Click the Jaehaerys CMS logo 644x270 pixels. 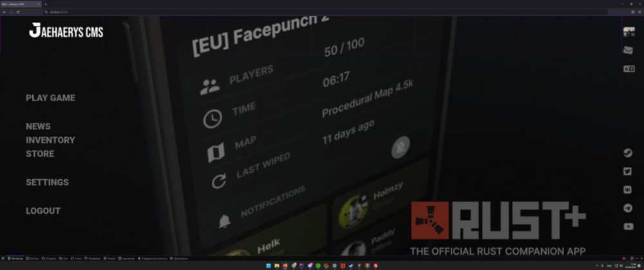(66, 31)
